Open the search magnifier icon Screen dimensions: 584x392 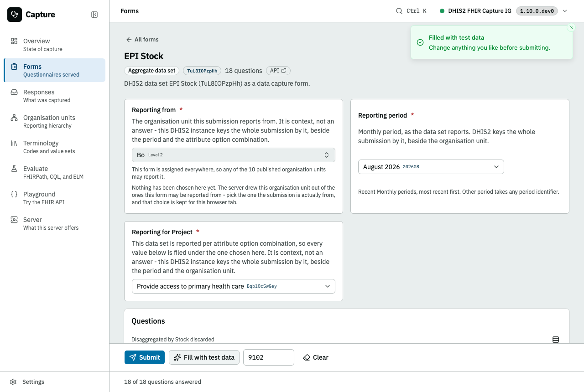tap(399, 11)
